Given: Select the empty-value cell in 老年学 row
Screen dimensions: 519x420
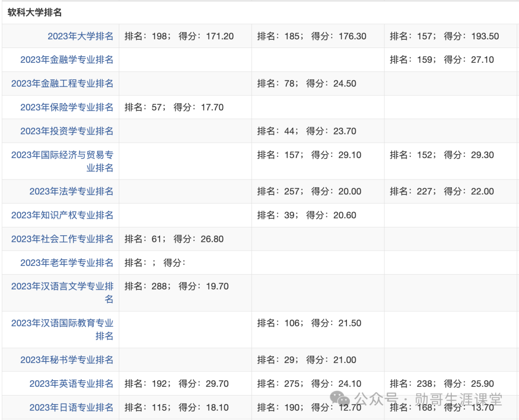Looking at the screenshot, I should [x=185, y=263].
